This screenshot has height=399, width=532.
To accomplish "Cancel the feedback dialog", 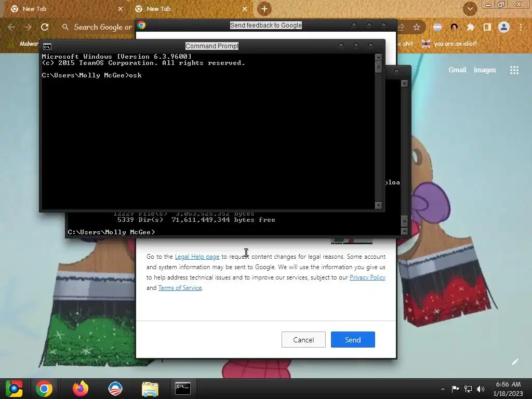I will coord(303,340).
